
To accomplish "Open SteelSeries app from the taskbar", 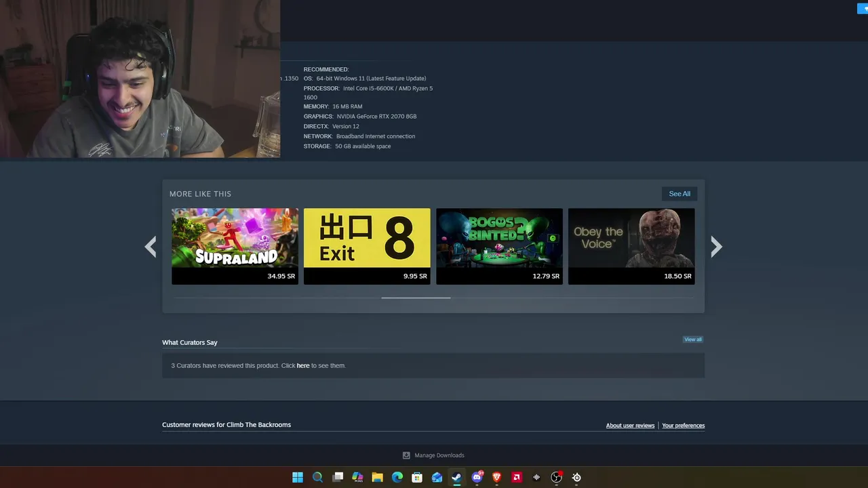I will 576,477.
